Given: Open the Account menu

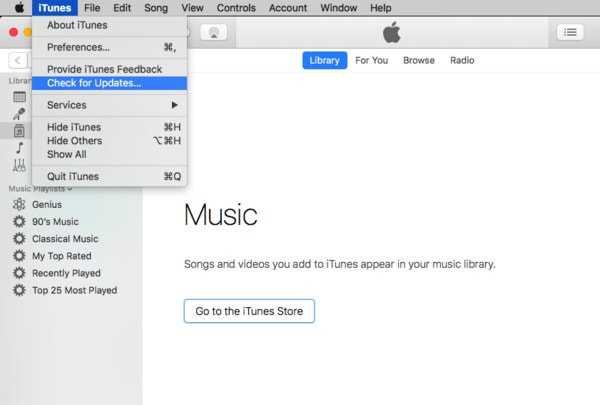Looking at the screenshot, I should (x=288, y=8).
